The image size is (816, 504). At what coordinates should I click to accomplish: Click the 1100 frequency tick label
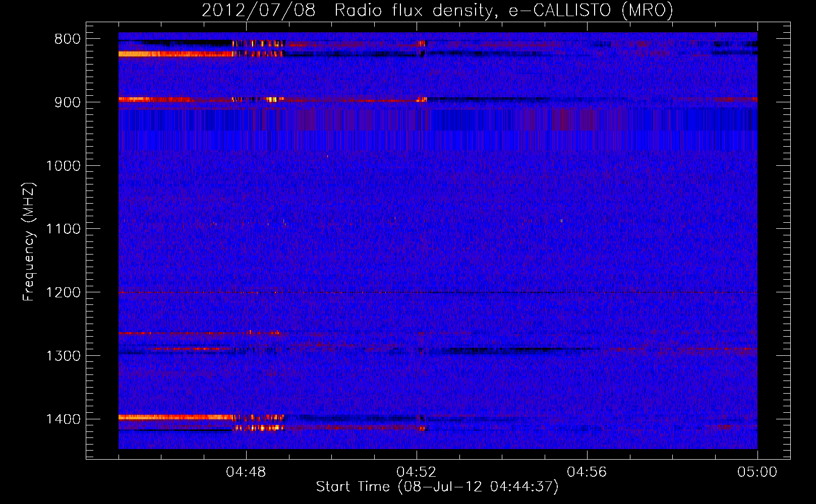click(63, 229)
